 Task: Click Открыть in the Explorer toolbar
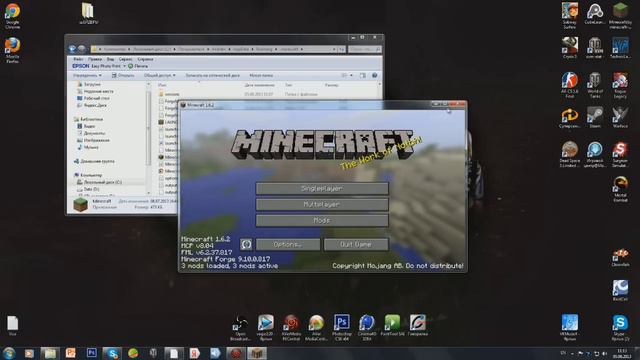(123, 76)
